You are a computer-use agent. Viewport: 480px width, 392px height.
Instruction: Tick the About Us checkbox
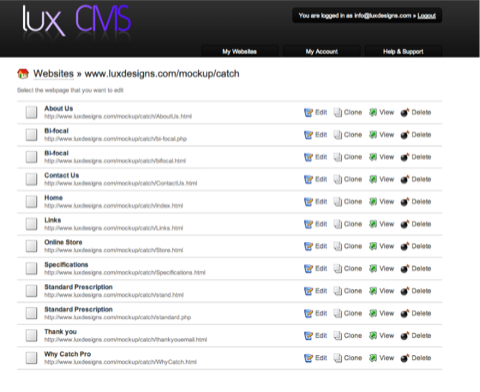coord(32,112)
